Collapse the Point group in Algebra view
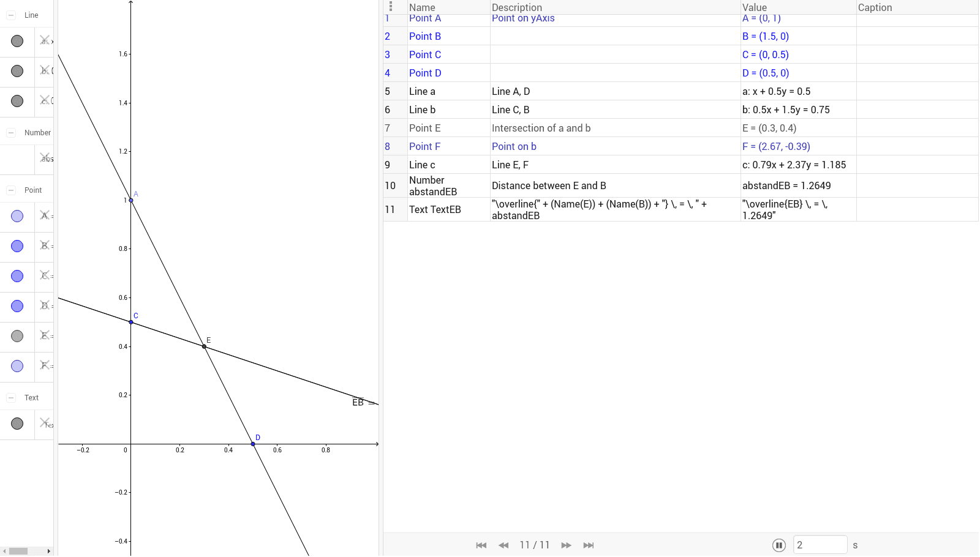The height and width of the screenshot is (557, 980). [x=11, y=190]
